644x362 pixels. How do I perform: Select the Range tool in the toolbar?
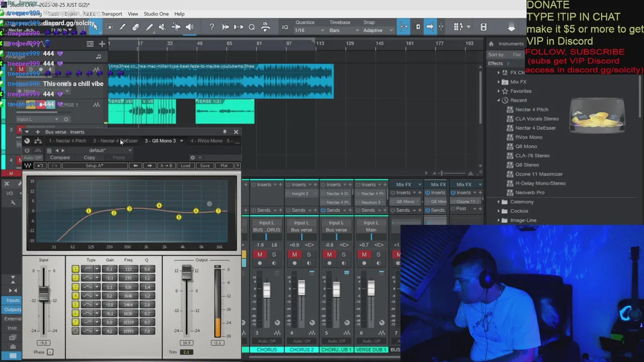[x=109, y=27]
